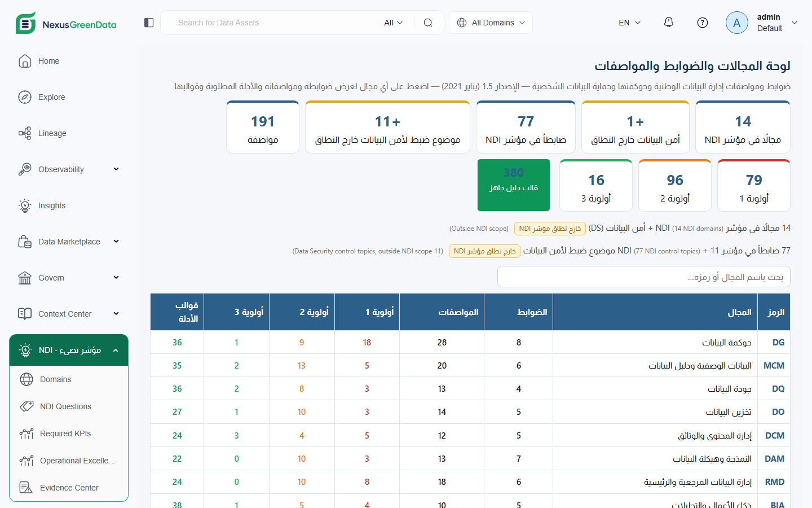812x508 pixels.
Task: Expand the Context Center submenu chevron
Action: click(x=116, y=314)
